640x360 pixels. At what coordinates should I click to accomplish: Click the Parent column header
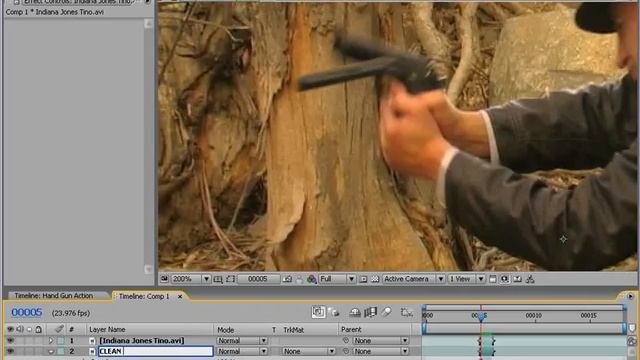click(351, 329)
